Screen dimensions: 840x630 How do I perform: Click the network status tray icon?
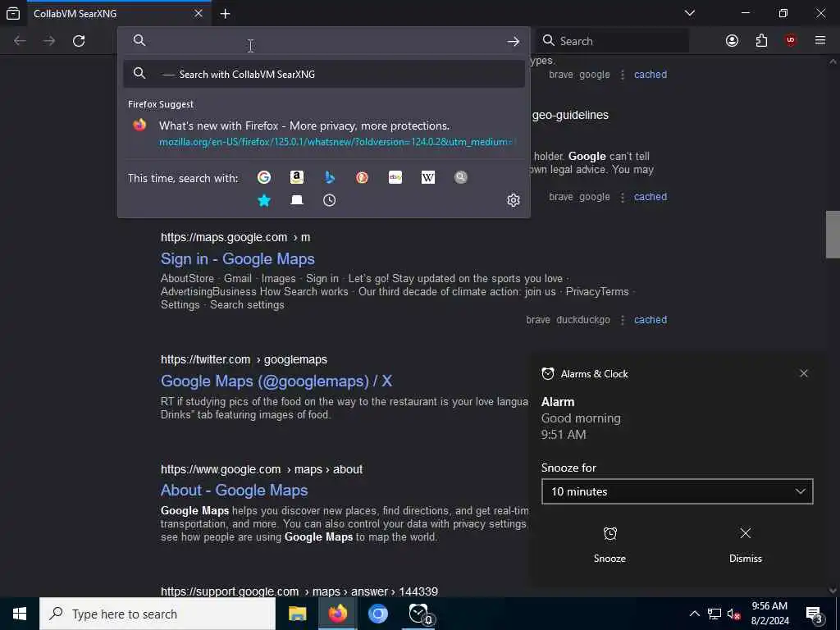(714, 614)
